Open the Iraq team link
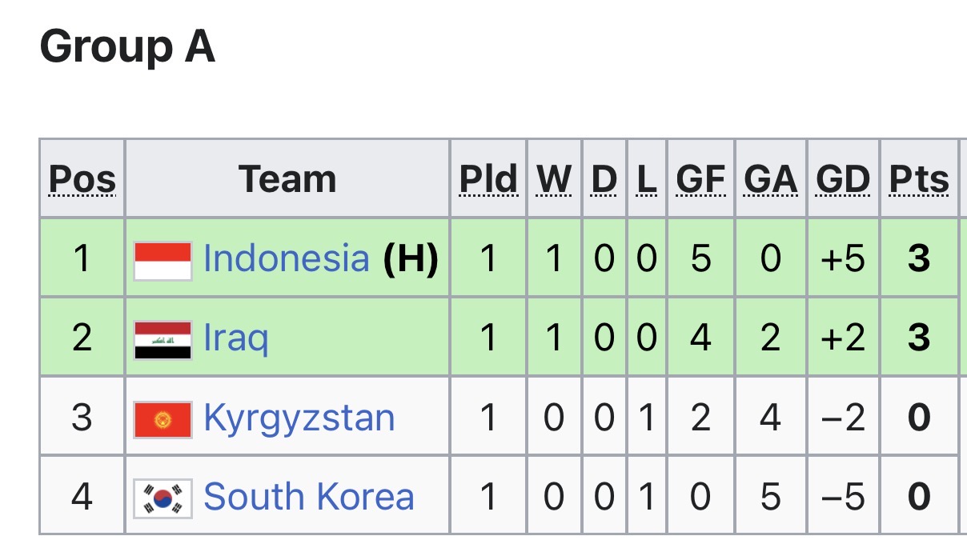This screenshot has width=967, height=560. click(x=235, y=338)
